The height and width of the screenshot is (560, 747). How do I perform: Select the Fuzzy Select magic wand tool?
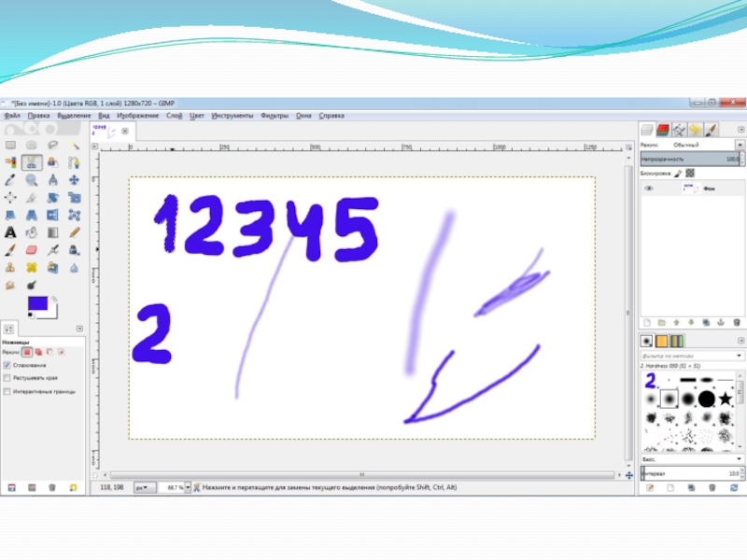point(74,145)
